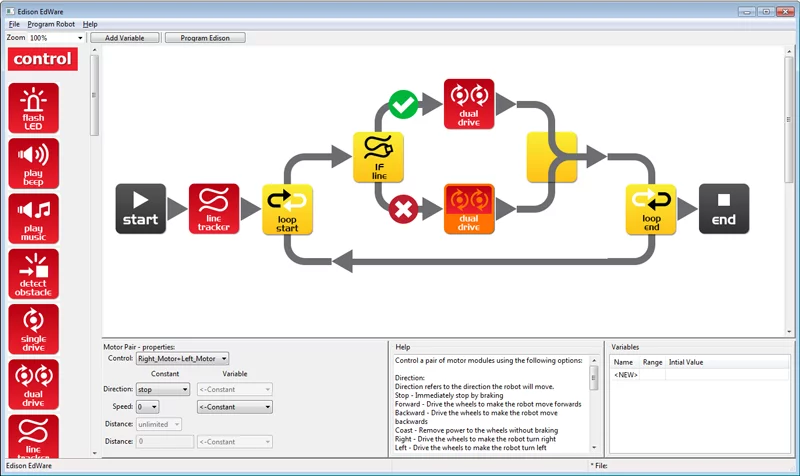Pick the play music block
Image resolution: width=800 pixels, height=476 pixels.
pos(34,218)
